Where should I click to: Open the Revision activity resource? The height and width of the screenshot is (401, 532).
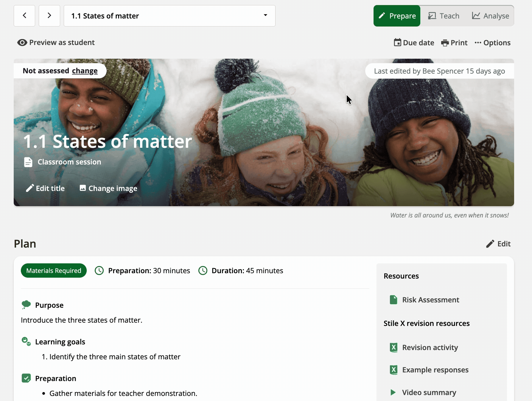[x=430, y=347]
